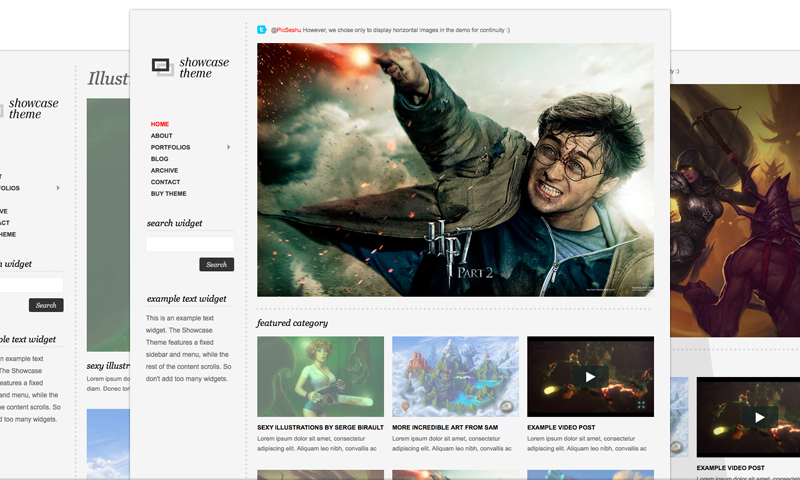This screenshot has height=480, width=800.
Task: Play the Example Video Post thumbnail in front window
Action: click(590, 377)
